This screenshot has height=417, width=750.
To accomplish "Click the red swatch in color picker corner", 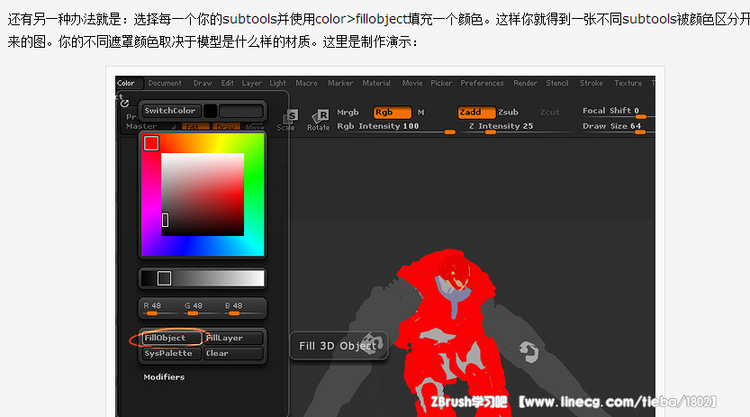I will pos(151,143).
